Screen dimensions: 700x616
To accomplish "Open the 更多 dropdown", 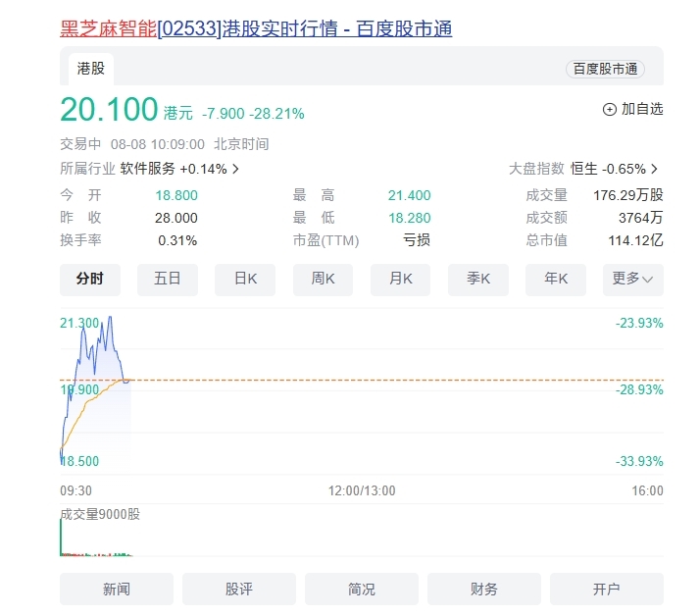I will pyautogui.click(x=633, y=280).
